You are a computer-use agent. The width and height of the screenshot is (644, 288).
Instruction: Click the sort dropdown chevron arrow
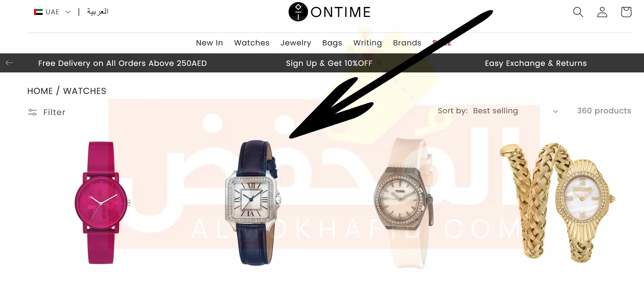coord(555,111)
